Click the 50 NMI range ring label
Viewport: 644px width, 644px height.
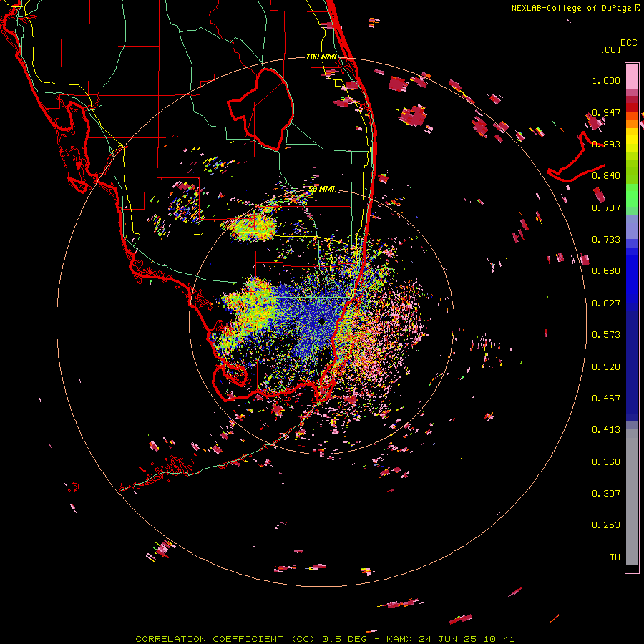pyautogui.click(x=321, y=190)
